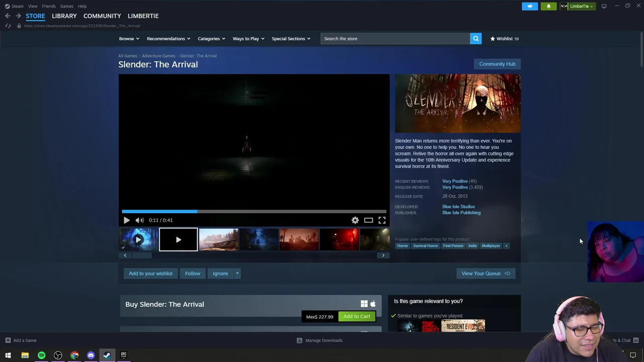The width and height of the screenshot is (644, 362).
Task: Open the Help menu
Action: (82, 6)
